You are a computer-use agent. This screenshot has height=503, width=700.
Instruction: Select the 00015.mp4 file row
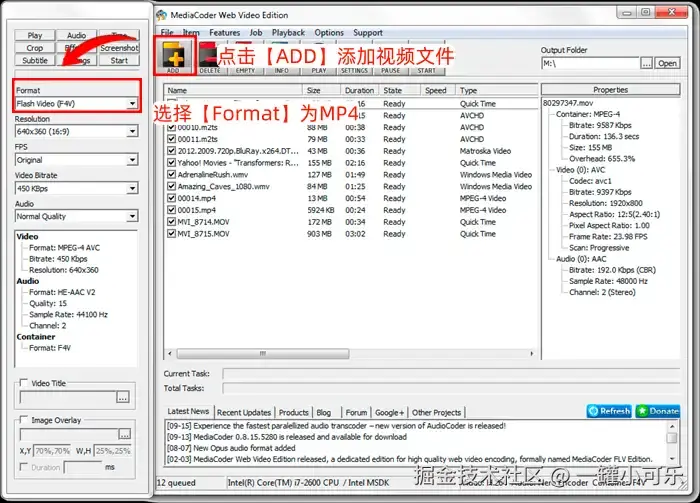point(351,210)
